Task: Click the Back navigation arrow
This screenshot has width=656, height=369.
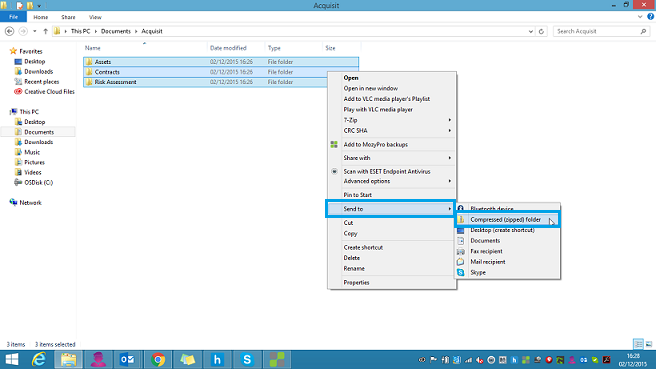Action: [x=9, y=31]
